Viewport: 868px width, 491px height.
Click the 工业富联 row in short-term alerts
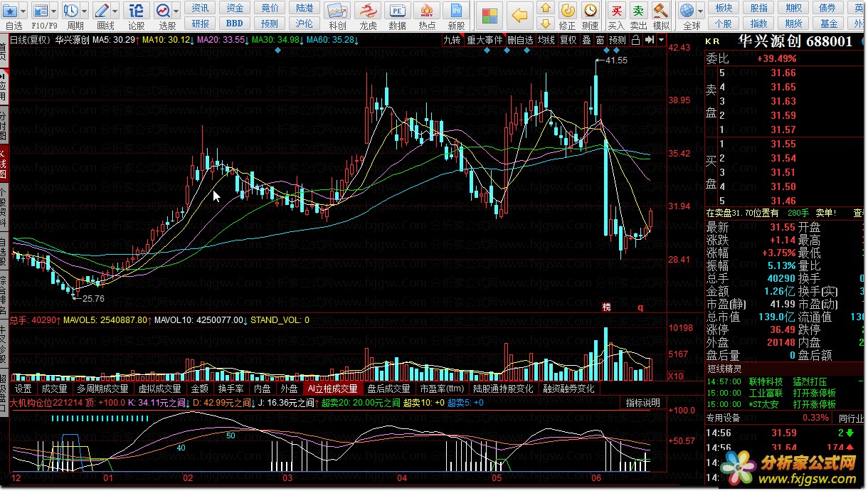click(x=783, y=393)
